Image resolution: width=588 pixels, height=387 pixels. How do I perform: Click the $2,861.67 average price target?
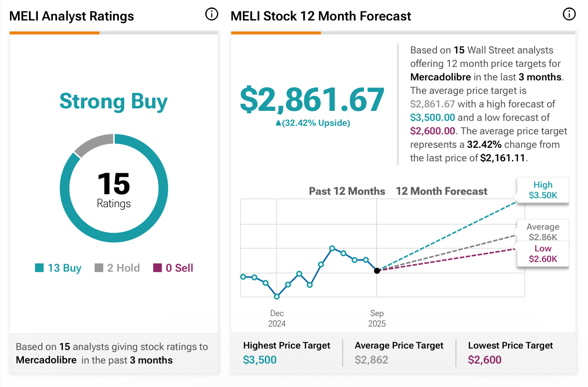(x=312, y=99)
